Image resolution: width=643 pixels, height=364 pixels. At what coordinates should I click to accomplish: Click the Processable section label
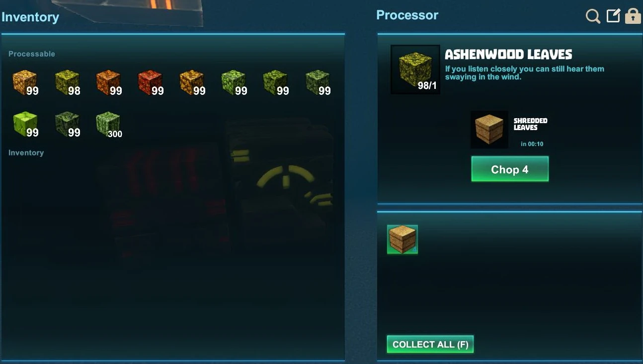(x=32, y=54)
